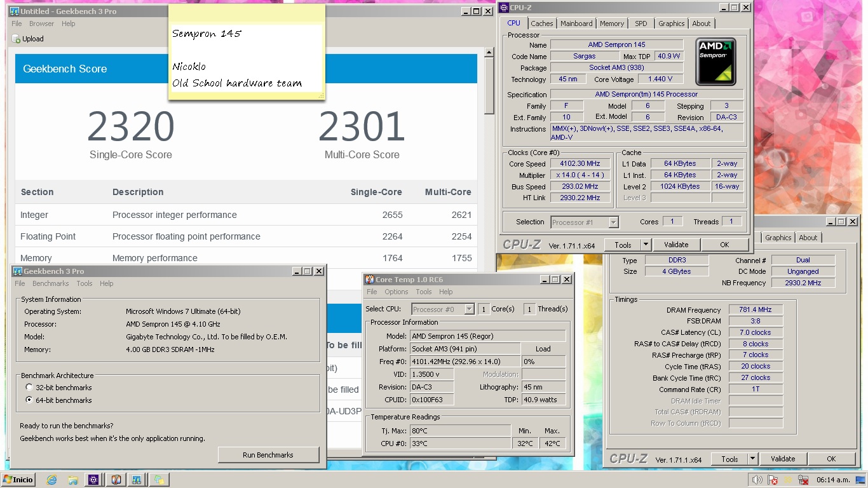Click the Floating Point row in Geekbench table
The height and width of the screenshot is (488, 868).
point(246,236)
